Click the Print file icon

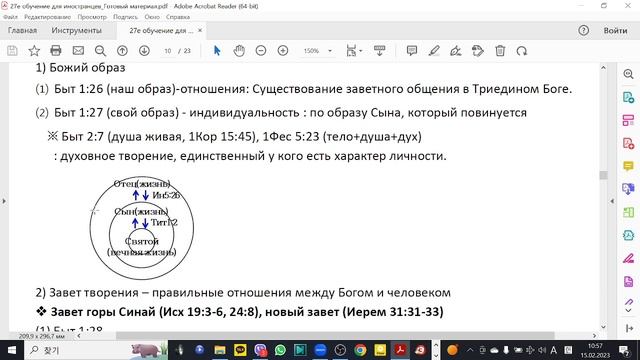click(56, 51)
